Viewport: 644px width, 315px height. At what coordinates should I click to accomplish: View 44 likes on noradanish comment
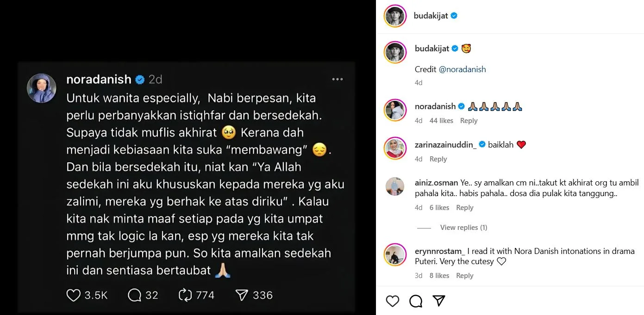441,121
